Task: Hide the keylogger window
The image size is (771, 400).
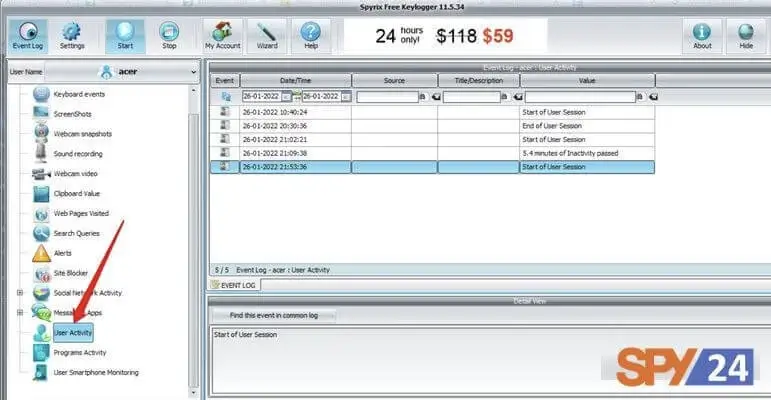Action: (746, 36)
